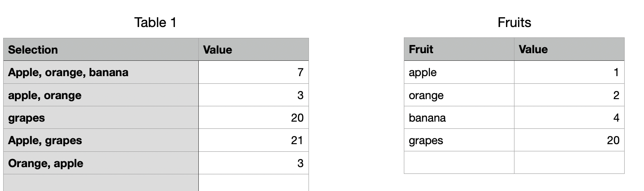Click the Fruits table title

point(514,23)
